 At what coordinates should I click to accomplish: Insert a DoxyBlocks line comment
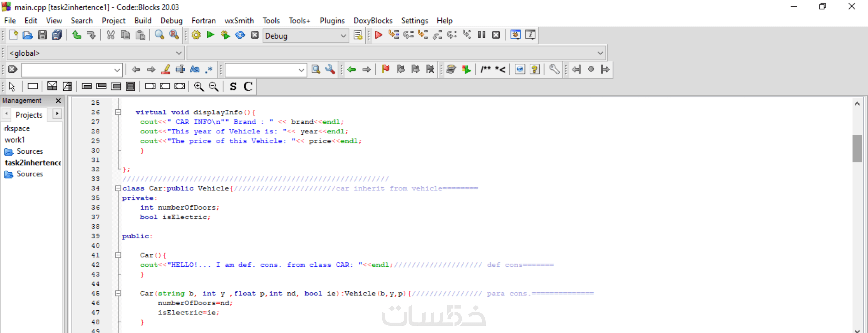[x=500, y=69]
